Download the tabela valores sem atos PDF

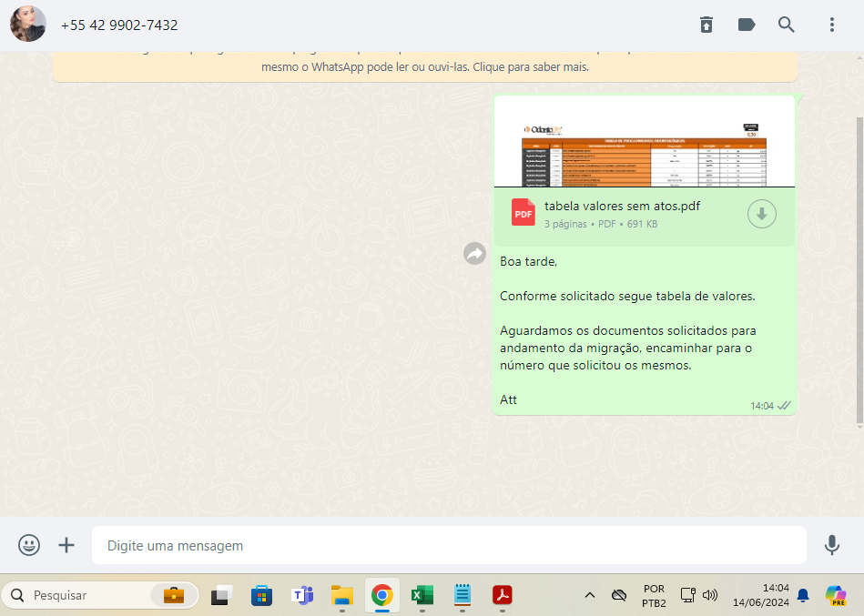(x=762, y=214)
